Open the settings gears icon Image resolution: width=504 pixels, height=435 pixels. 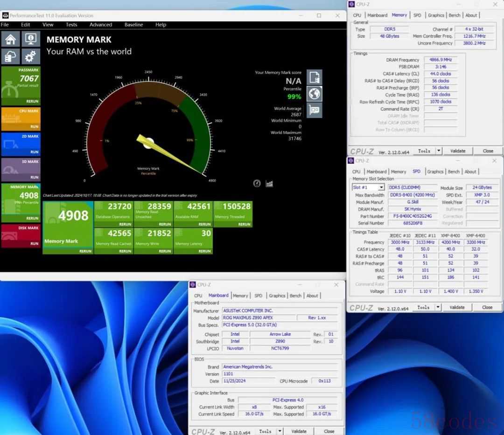click(30, 57)
